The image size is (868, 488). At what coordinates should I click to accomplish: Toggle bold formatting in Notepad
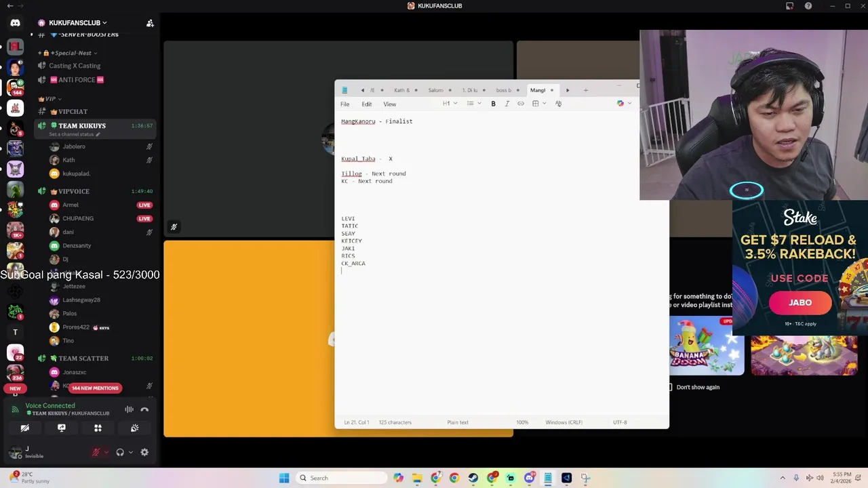493,104
